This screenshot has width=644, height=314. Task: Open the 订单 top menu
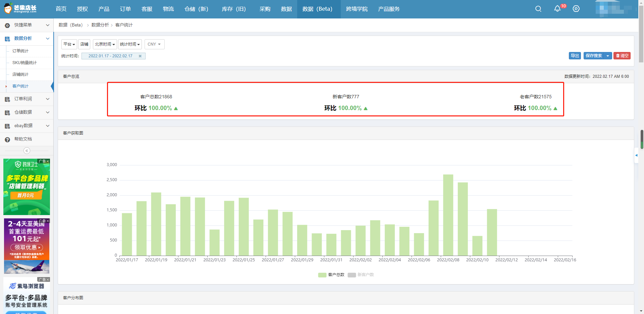[x=125, y=9]
